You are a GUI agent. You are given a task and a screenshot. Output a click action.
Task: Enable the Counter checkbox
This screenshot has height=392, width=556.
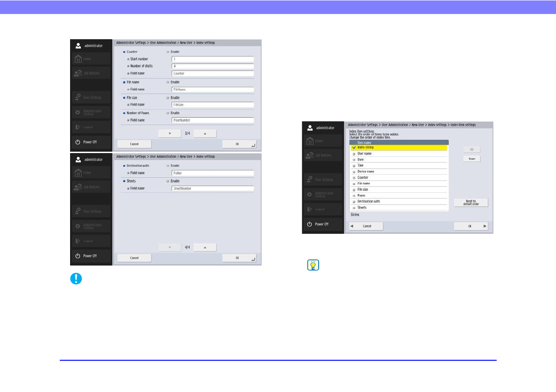pos(168,52)
